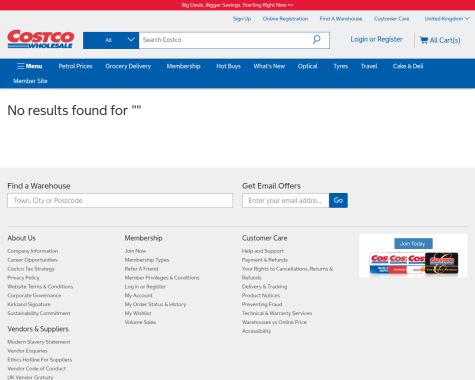Viewport: 475px width, 380px height.
Task: Open the hamburger Menu
Action: pyautogui.click(x=30, y=66)
